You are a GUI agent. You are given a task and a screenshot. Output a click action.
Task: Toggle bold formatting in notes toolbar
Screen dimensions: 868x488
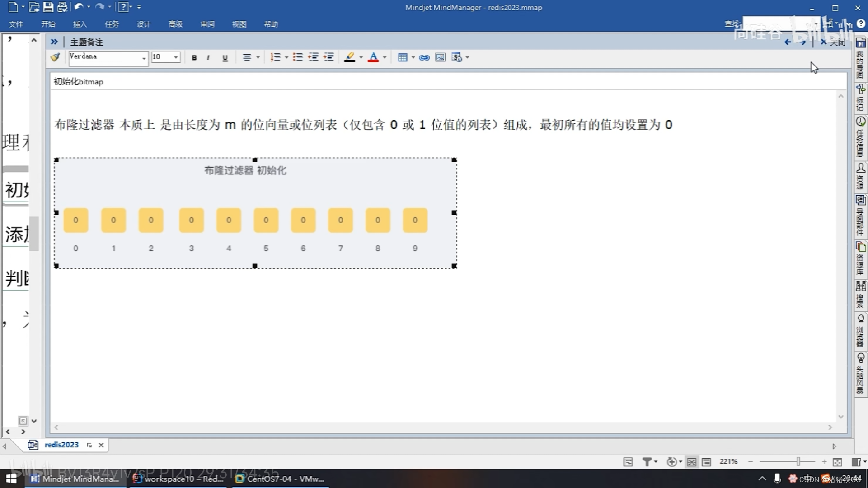click(194, 57)
